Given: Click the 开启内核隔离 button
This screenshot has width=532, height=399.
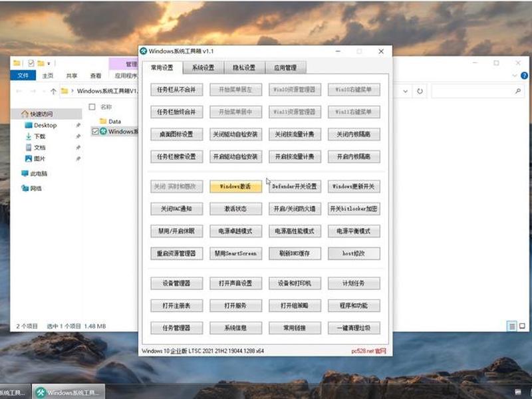Looking at the screenshot, I should click(354, 157).
